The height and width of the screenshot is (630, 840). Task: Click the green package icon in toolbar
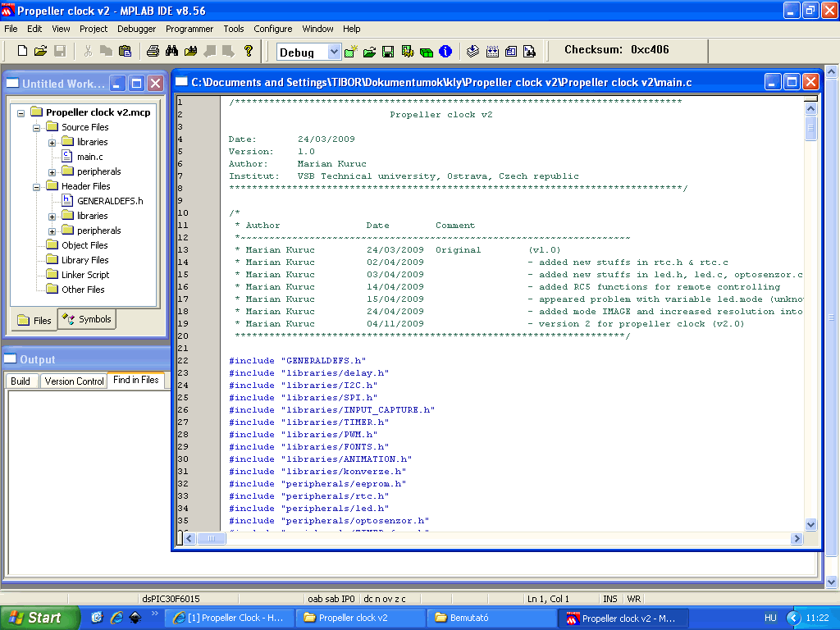pos(427,52)
